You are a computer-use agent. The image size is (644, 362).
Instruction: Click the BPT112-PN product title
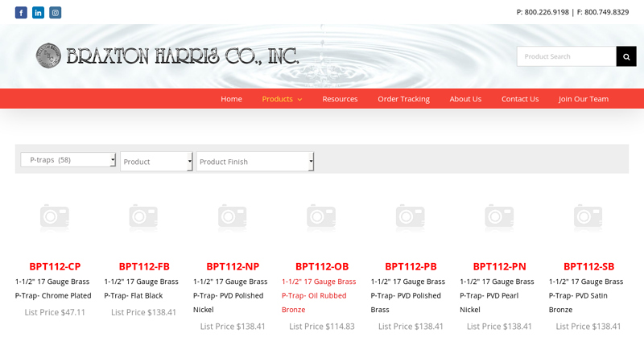point(499,266)
